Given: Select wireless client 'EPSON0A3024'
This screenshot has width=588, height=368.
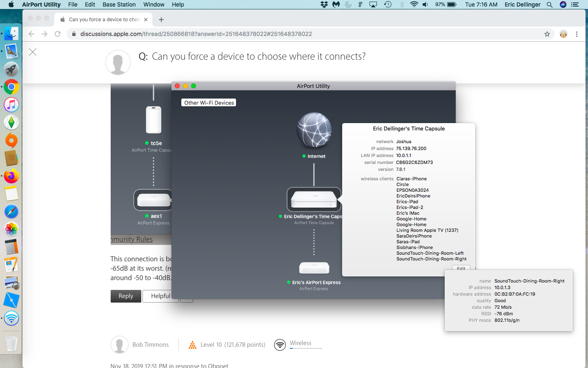Looking at the screenshot, I should click(412, 190).
